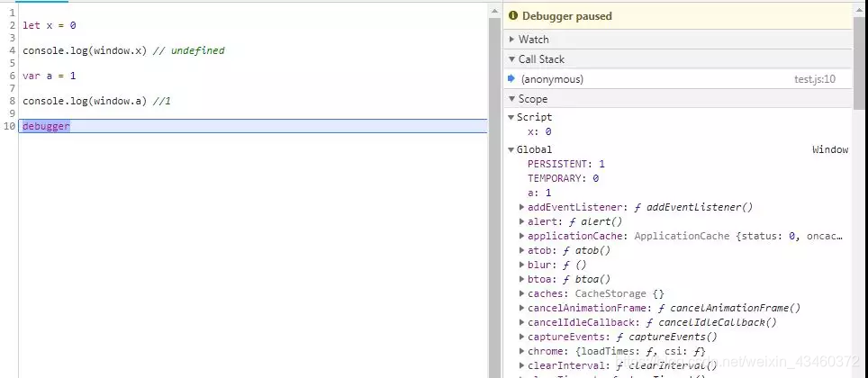Viewport: 868px width, 378px height.
Task: Click the console.log(window.x) line
Action: point(123,51)
